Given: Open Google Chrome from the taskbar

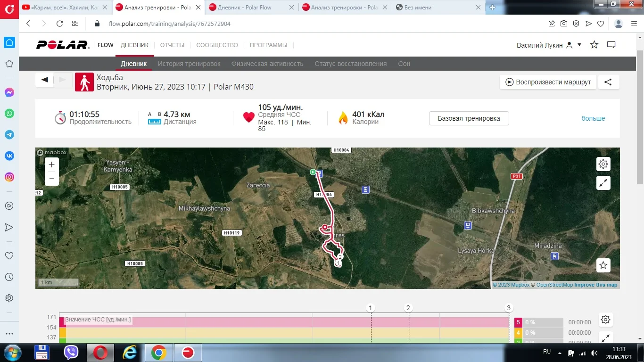Looking at the screenshot, I should [158, 353].
